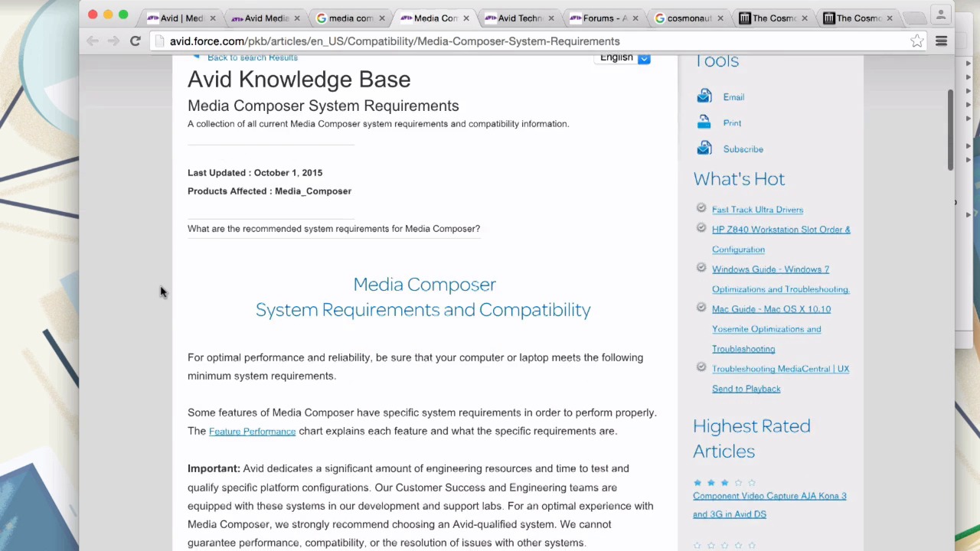Click the browser back arrow
This screenshot has height=551, width=980.
pyautogui.click(x=93, y=41)
